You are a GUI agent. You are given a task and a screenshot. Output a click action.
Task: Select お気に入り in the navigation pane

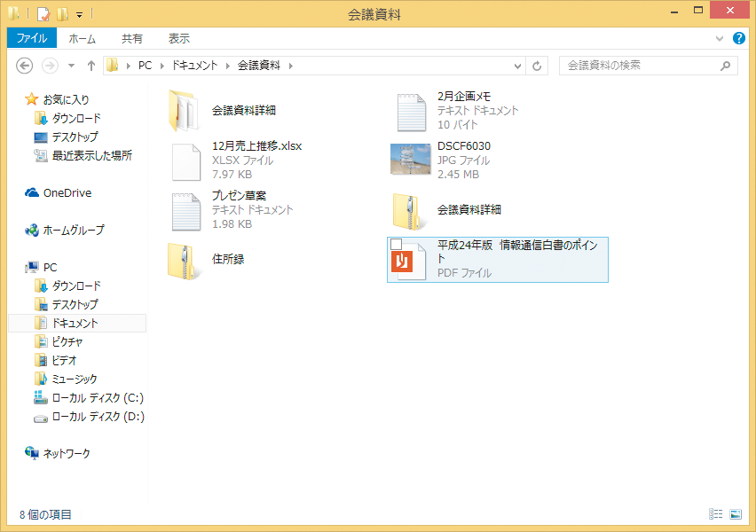(x=66, y=99)
